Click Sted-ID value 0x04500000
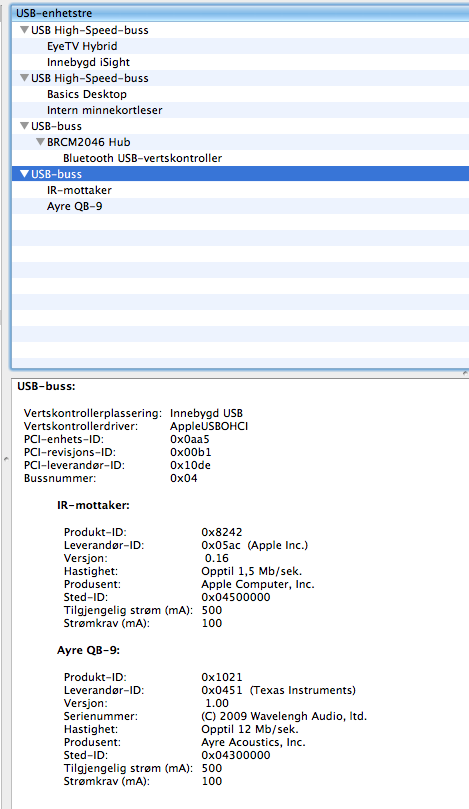Screen dimensions: 469x809 pyautogui.click(x=236, y=597)
